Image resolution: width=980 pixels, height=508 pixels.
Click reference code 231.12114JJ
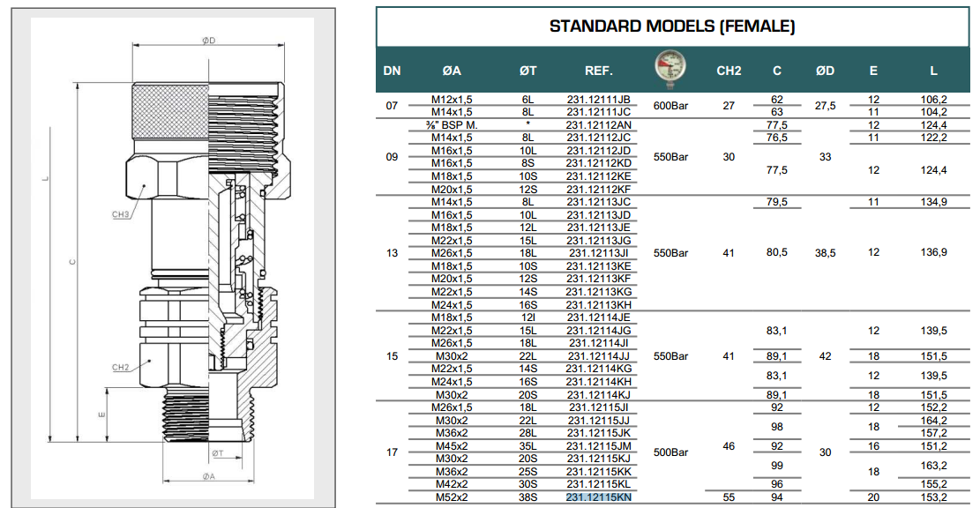coord(599,356)
